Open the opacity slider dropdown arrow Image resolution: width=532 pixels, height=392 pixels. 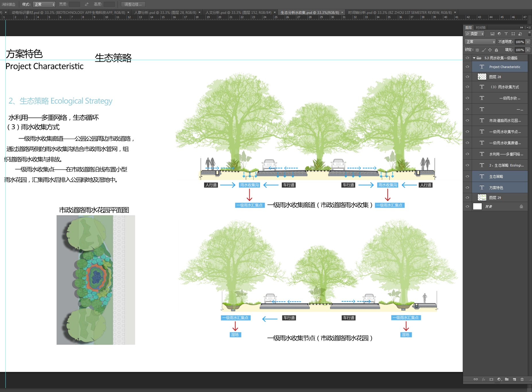coord(528,42)
